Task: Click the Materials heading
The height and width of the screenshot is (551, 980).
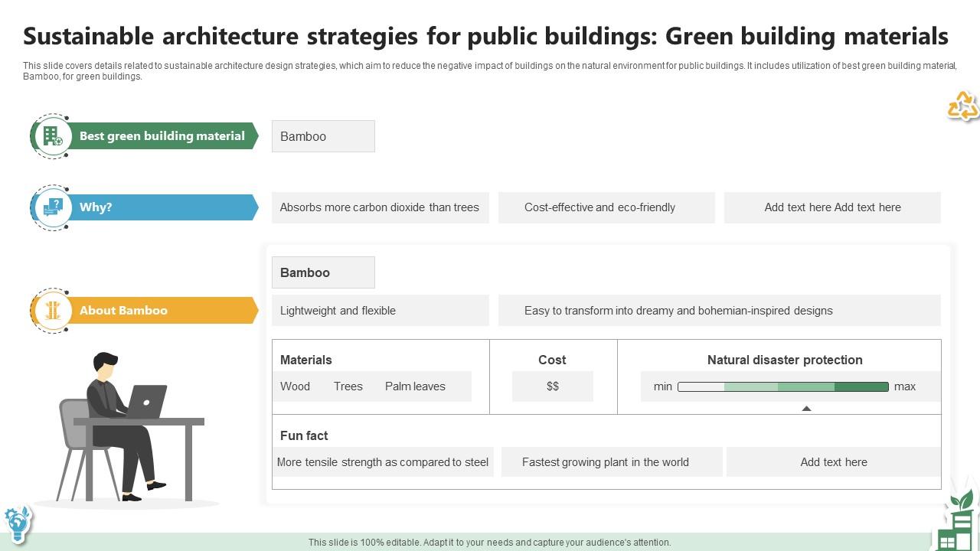Action: [306, 360]
